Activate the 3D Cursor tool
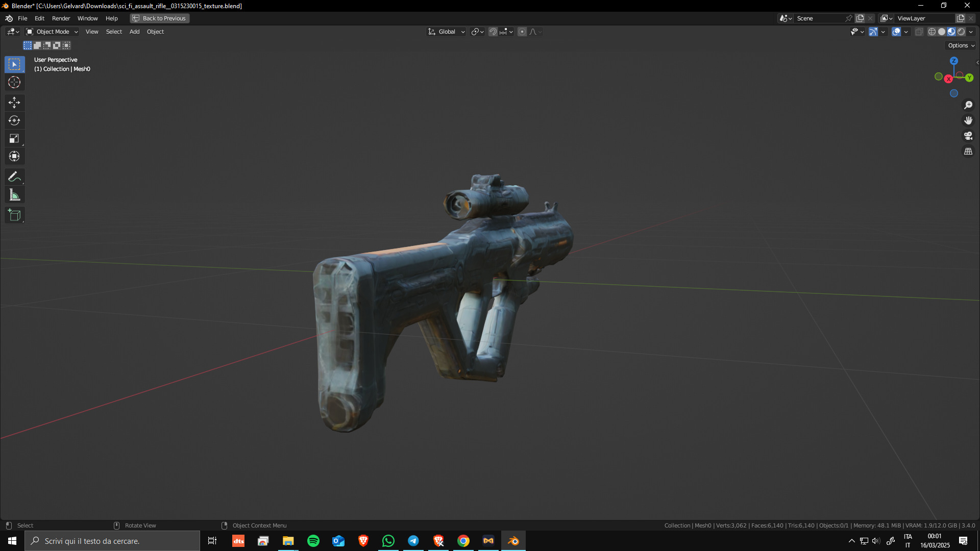This screenshot has width=980, height=551. coord(14,82)
